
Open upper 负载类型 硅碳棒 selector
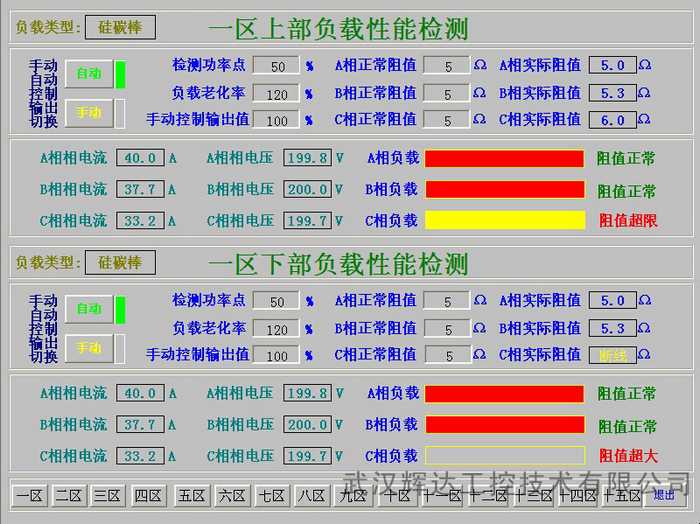[x=120, y=27]
